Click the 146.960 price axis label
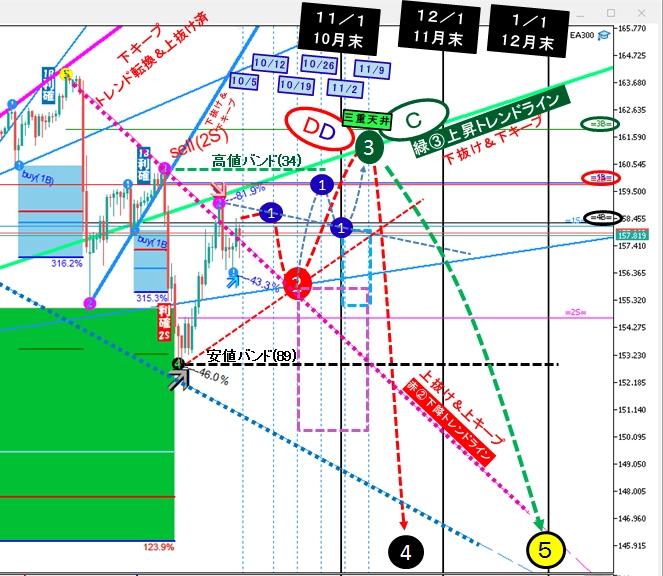This screenshot has height=576, width=663. pyautogui.click(x=632, y=518)
